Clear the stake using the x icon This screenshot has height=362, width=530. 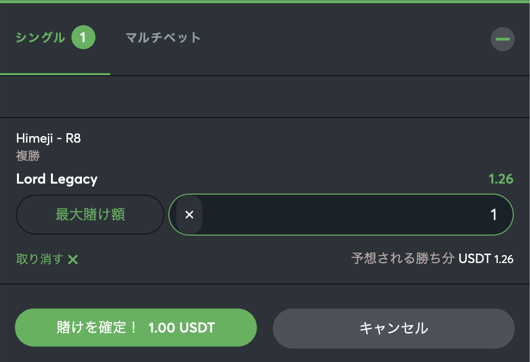click(x=189, y=215)
